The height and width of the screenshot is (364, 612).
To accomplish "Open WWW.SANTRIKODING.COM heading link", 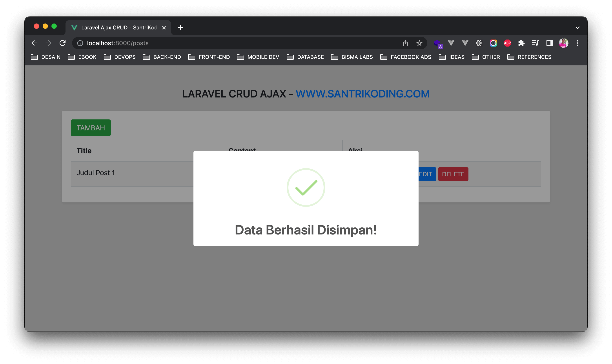I will tap(362, 94).
